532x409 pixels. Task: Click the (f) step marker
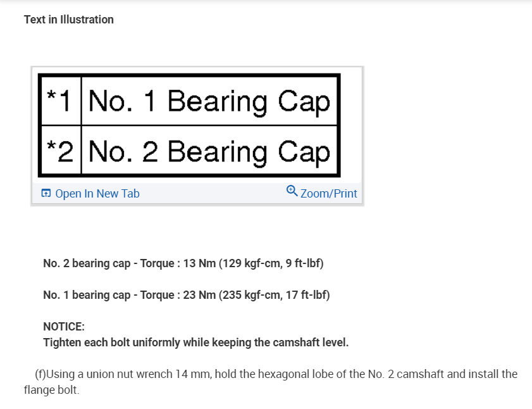coord(40,374)
